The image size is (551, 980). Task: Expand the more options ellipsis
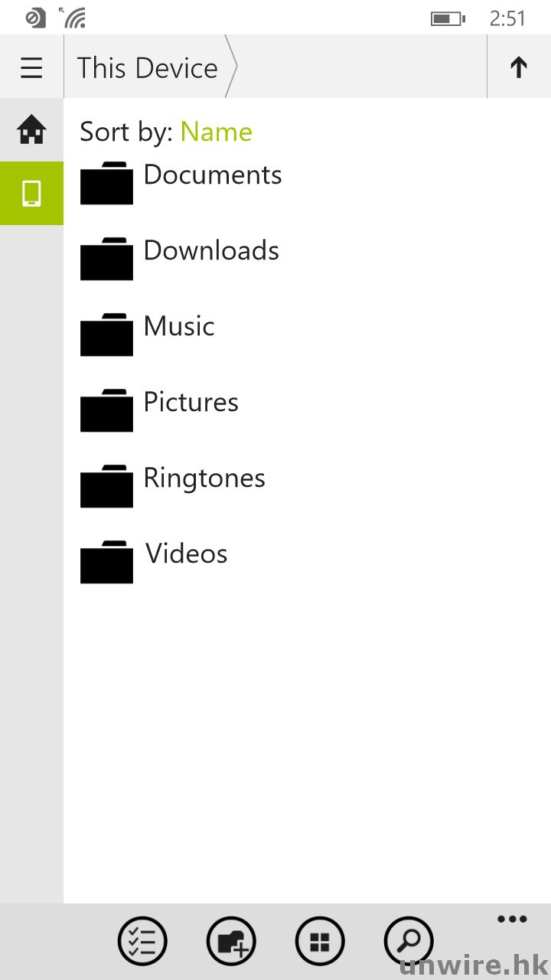pyautogui.click(x=511, y=920)
